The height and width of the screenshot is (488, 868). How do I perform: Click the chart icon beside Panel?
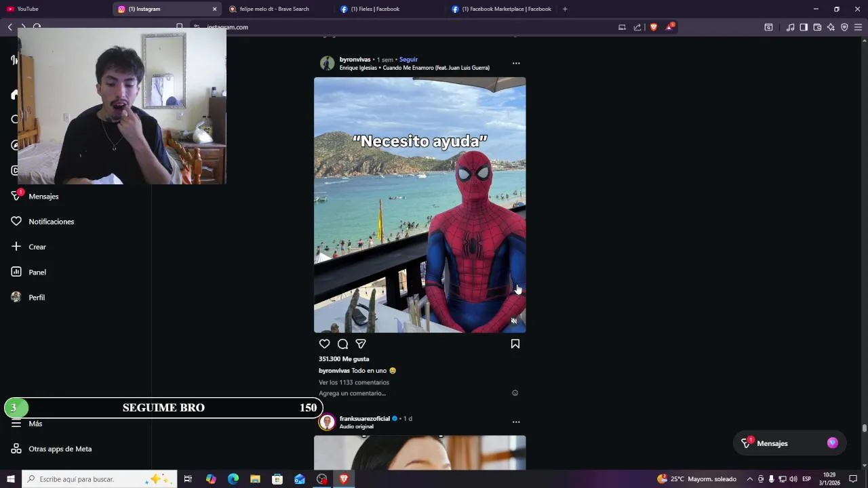tap(16, 272)
